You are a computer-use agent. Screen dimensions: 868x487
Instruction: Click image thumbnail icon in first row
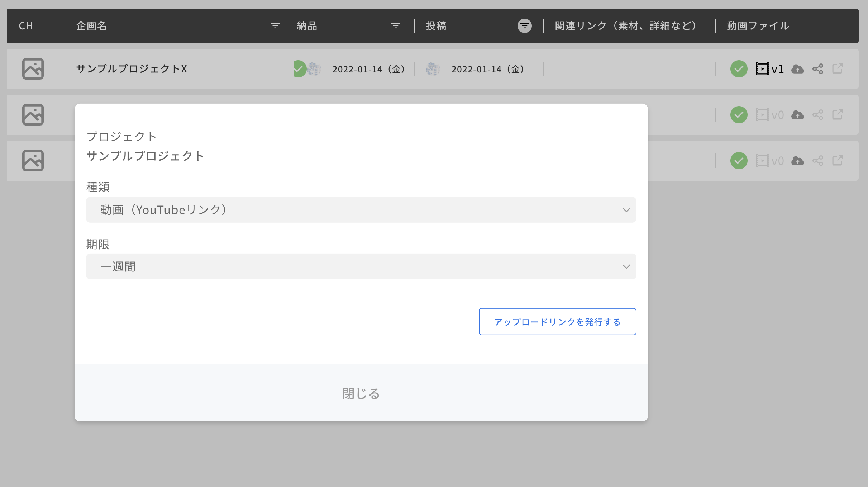tap(33, 69)
